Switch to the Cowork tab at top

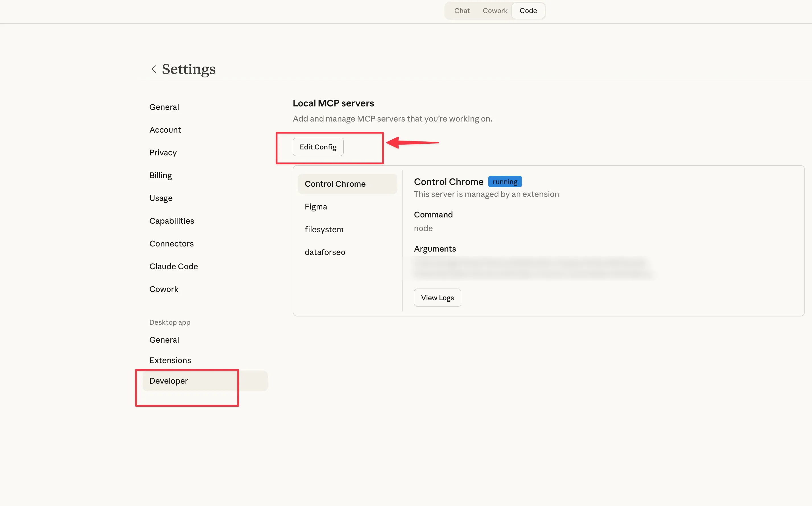[494, 11]
